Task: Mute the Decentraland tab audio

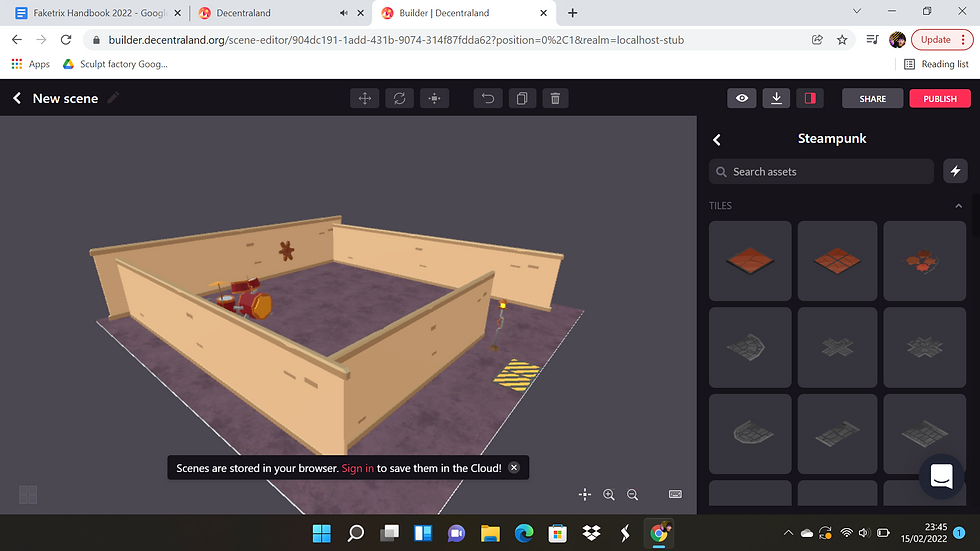Action: click(344, 12)
